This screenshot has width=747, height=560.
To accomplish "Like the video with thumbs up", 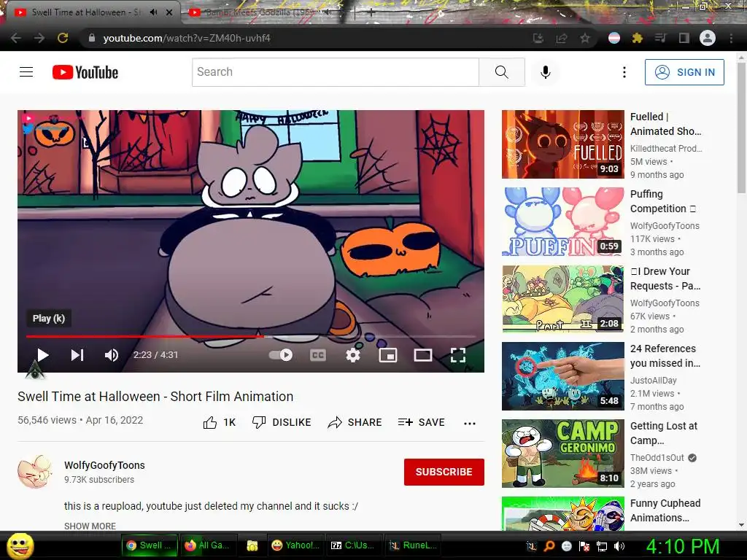I will 220,422.
